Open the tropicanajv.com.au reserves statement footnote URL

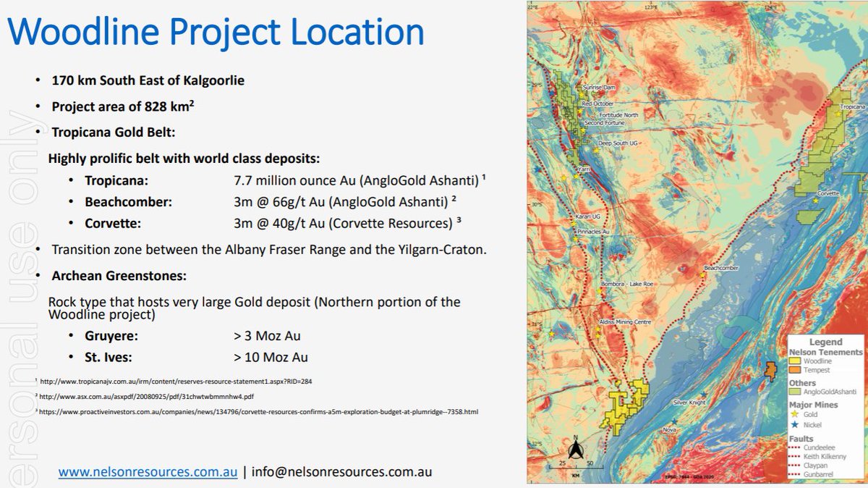point(176,381)
